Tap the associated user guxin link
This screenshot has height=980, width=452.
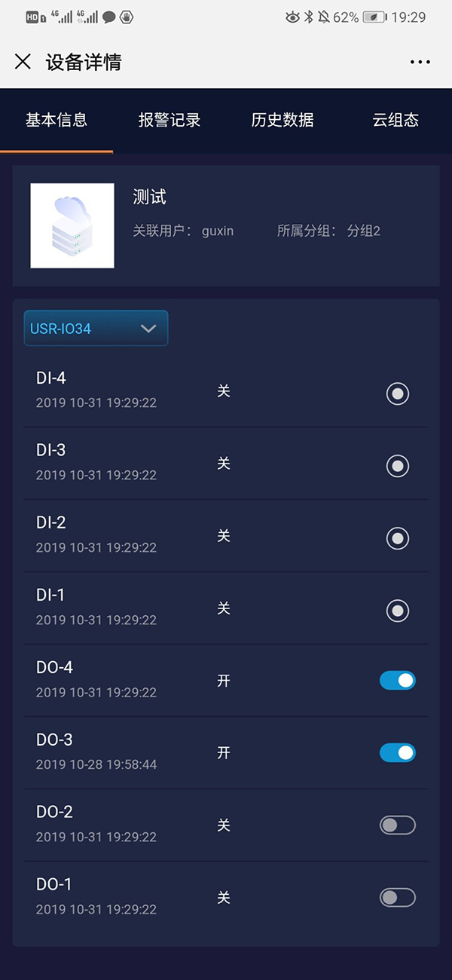click(x=218, y=231)
